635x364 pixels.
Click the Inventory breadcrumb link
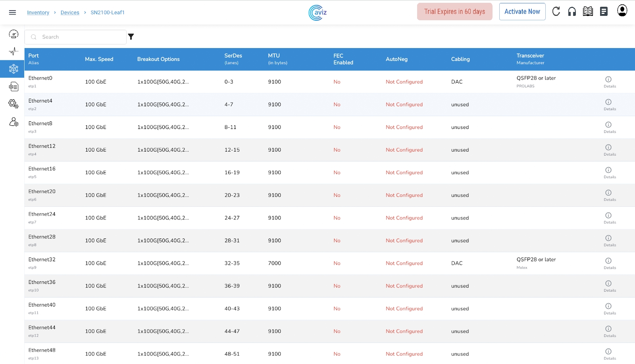[x=38, y=13]
